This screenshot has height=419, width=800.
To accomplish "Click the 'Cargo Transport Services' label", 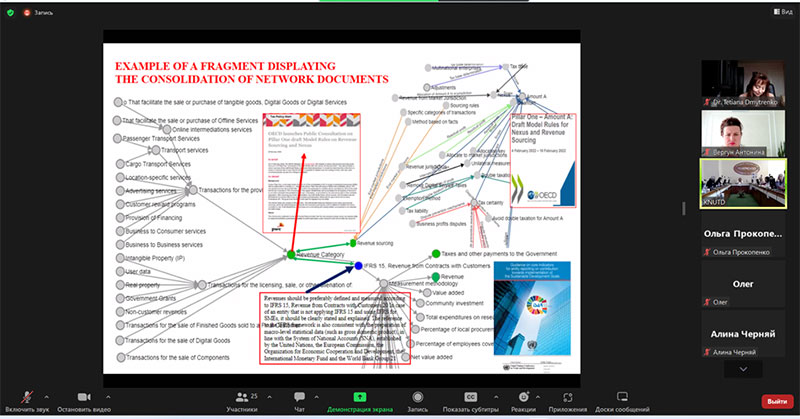I will (x=158, y=164).
